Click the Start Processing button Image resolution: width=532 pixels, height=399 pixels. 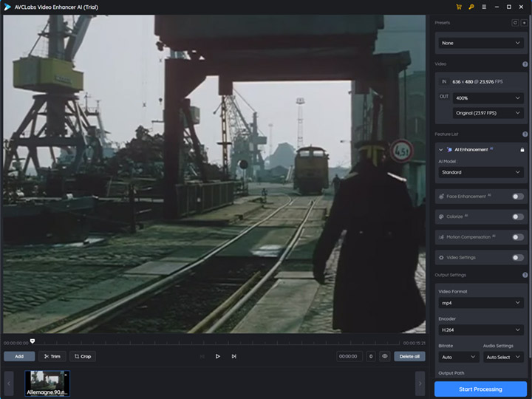(480, 389)
